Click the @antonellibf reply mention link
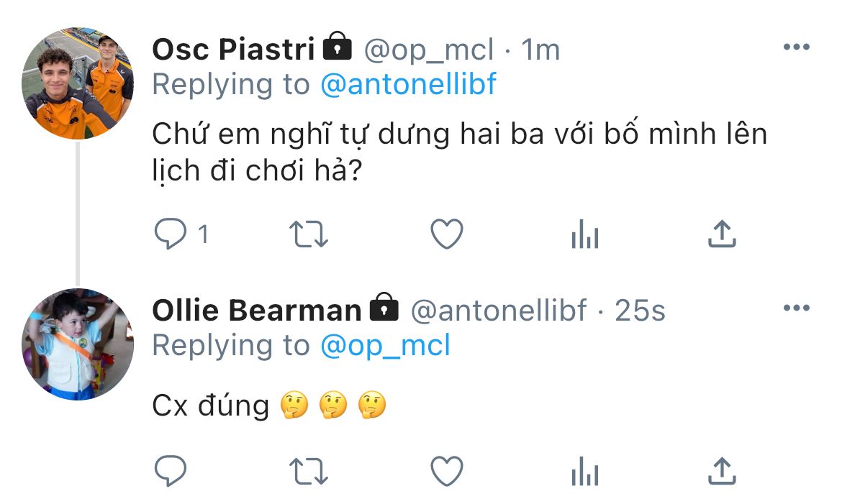The image size is (842, 504). pos(407,85)
